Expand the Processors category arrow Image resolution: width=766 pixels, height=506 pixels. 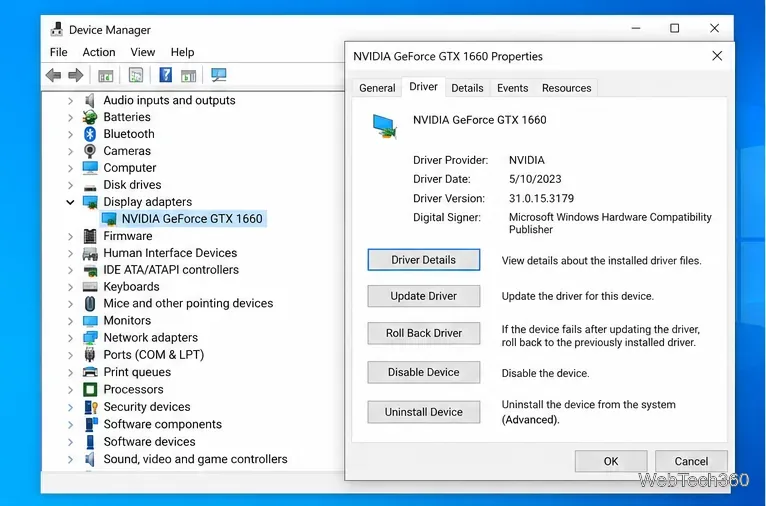(x=70, y=389)
